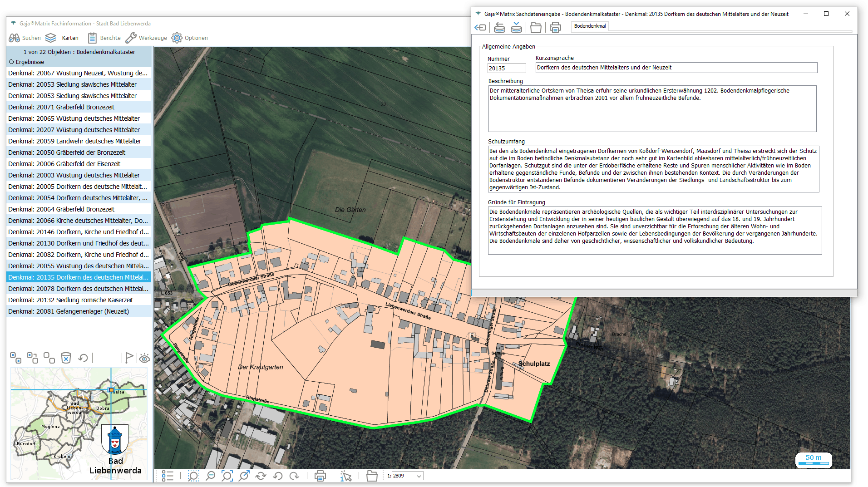Viewport: 868px width, 487px height.
Task: Click the Nummer field containing 20135
Action: (x=506, y=69)
